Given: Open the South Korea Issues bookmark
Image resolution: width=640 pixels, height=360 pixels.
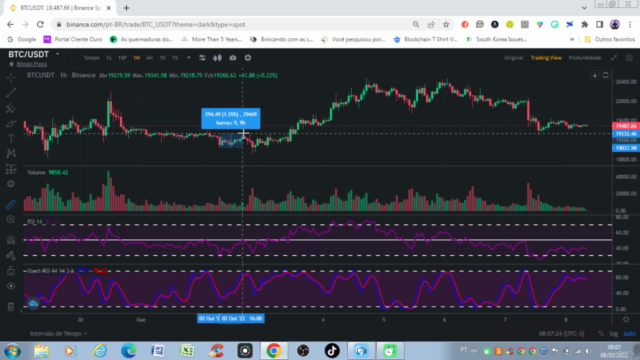Looking at the screenshot, I should pyautogui.click(x=497, y=39).
